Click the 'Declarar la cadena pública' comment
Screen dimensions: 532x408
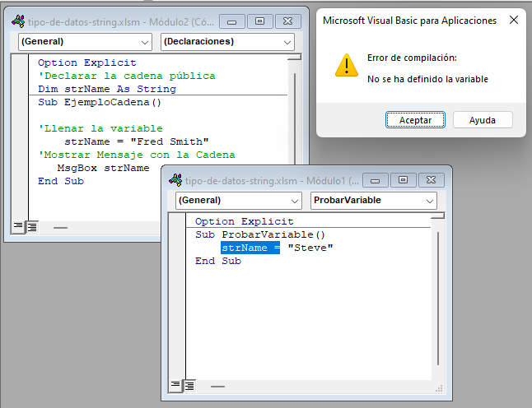pyautogui.click(x=127, y=76)
